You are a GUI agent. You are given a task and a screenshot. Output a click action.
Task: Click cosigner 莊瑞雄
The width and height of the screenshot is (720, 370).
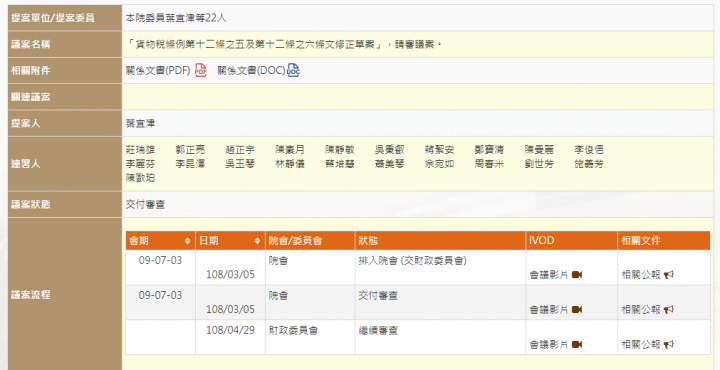[141, 150]
